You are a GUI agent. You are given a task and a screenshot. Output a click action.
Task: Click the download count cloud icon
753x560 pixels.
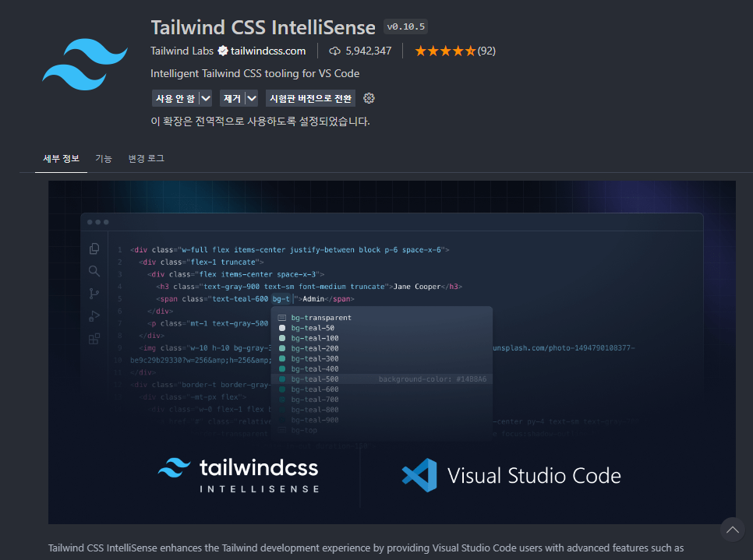[334, 51]
